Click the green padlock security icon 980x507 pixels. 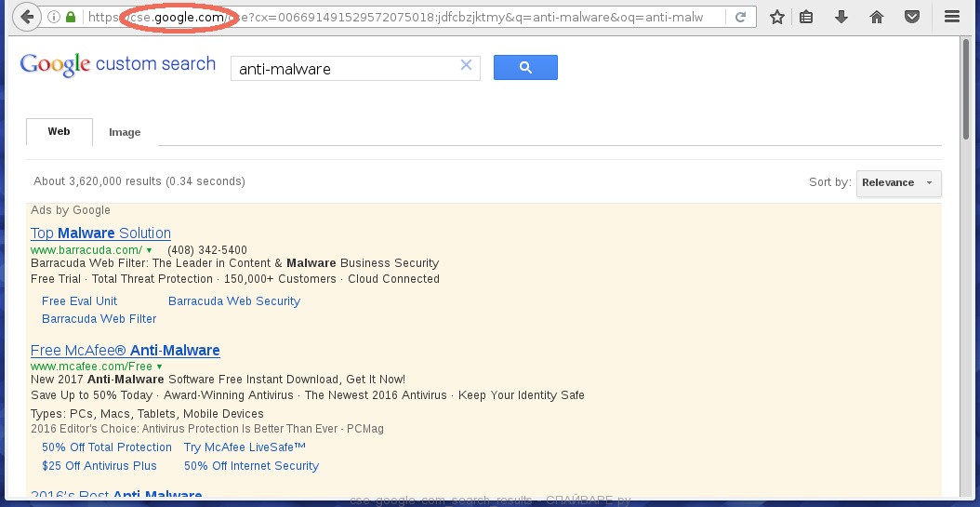click(70, 18)
